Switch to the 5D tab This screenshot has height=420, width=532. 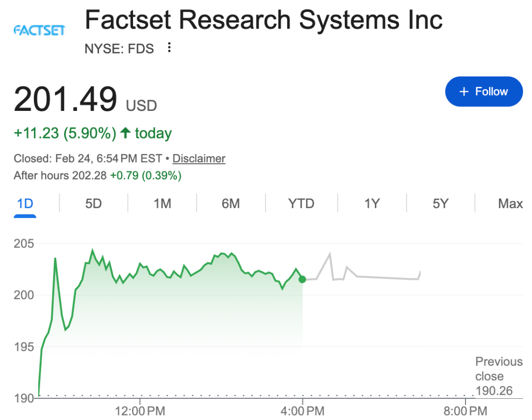[x=93, y=203]
